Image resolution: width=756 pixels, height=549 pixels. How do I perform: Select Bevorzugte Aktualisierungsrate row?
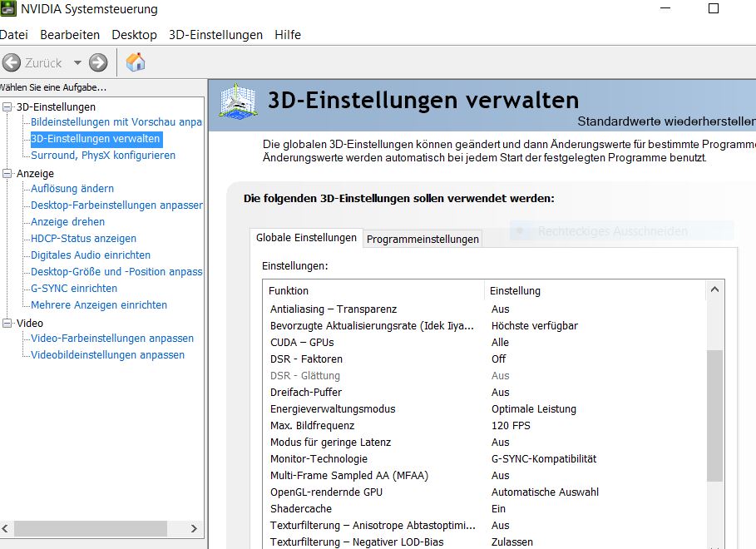coord(485,325)
